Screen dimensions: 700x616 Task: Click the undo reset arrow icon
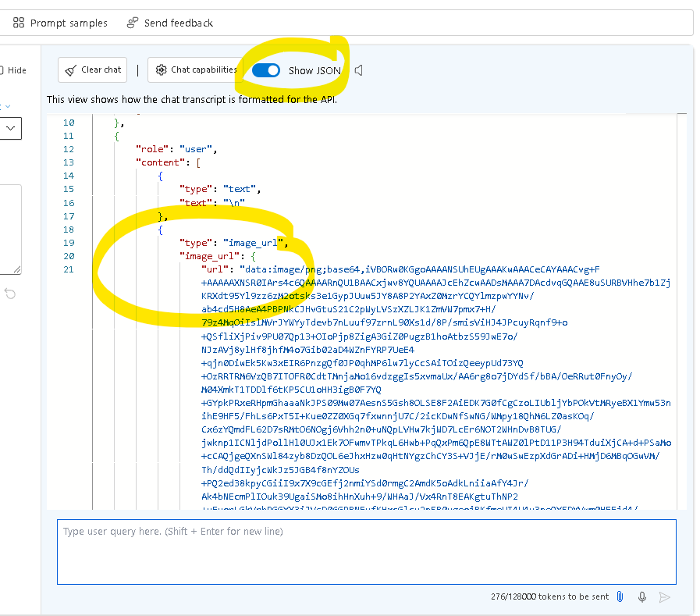pyautogui.click(x=10, y=294)
